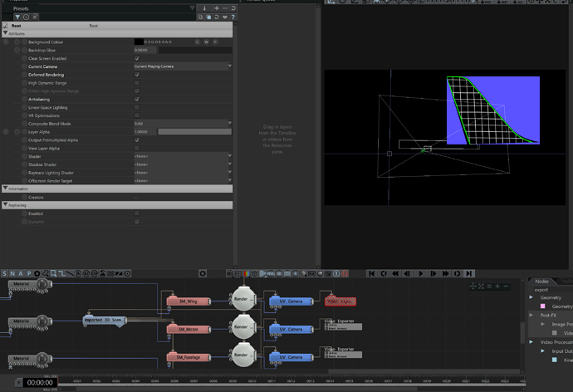Click fast-forward in transport controls

pos(445,273)
